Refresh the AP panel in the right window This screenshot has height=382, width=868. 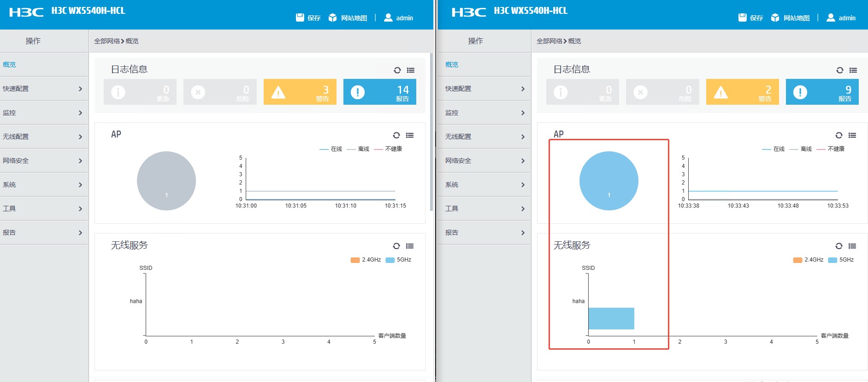[839, 135]
